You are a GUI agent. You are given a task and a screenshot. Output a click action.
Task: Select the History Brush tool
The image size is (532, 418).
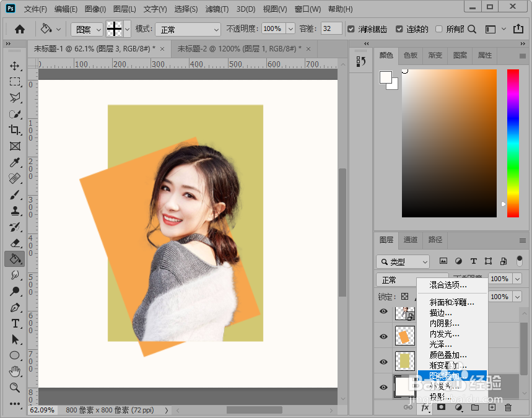click(15, 227)
